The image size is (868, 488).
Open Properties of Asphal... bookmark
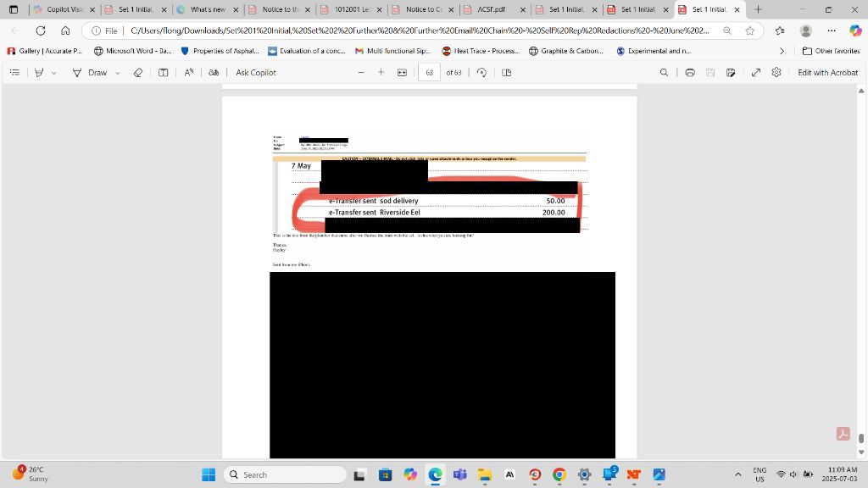pos(220,51)
